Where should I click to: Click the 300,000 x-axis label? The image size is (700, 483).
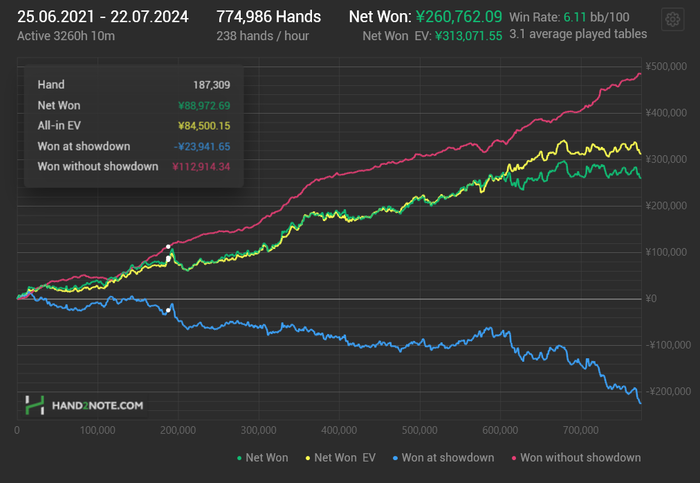(258, 430)
